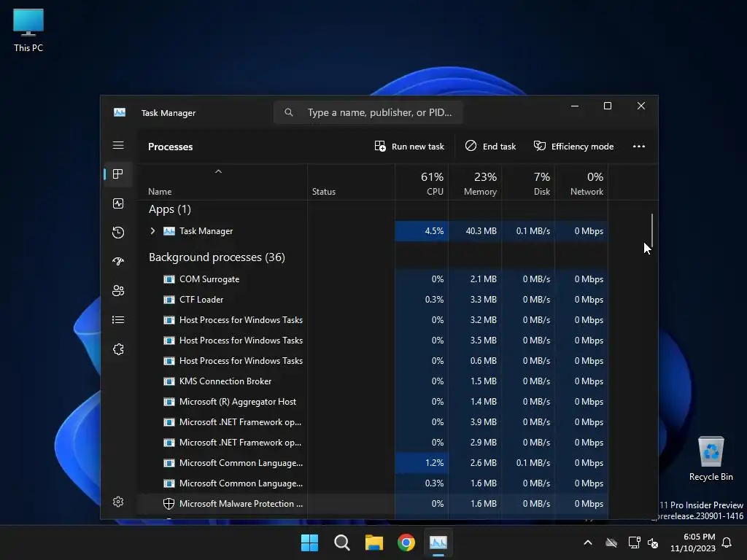Viewport: 747px width, 560px height.
Task: Click the OneDrive cloud tray icon
Action: [x=611, y=542]
